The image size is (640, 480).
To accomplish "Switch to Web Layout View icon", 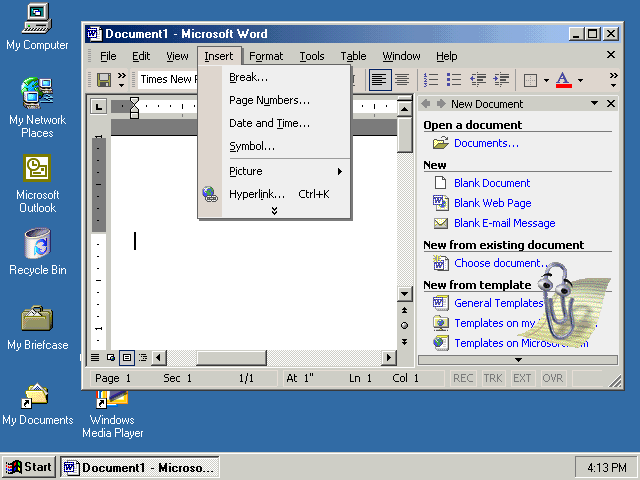I will click(111, 358).
